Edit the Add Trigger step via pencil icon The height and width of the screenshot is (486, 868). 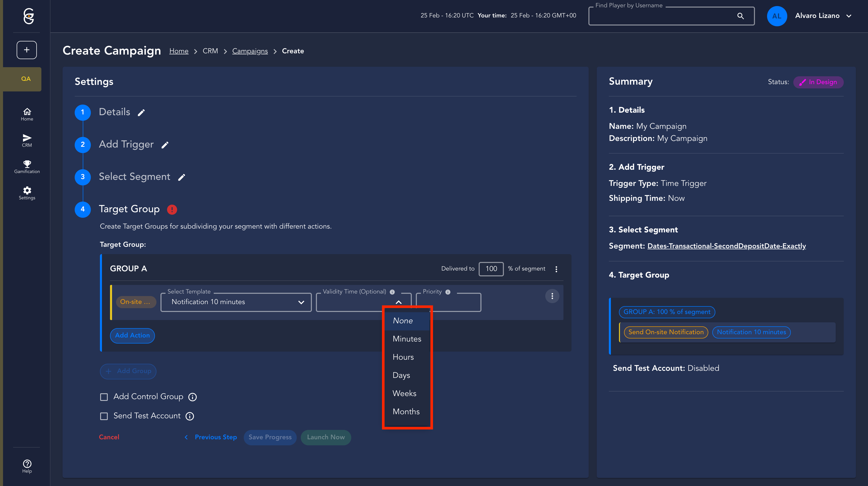pyautogui.click(x=165, y=145)
